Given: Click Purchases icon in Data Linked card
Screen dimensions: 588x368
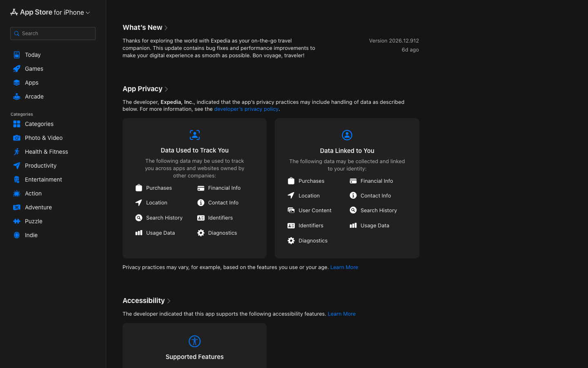Looking at the screenshot, I should pos(291,181).
